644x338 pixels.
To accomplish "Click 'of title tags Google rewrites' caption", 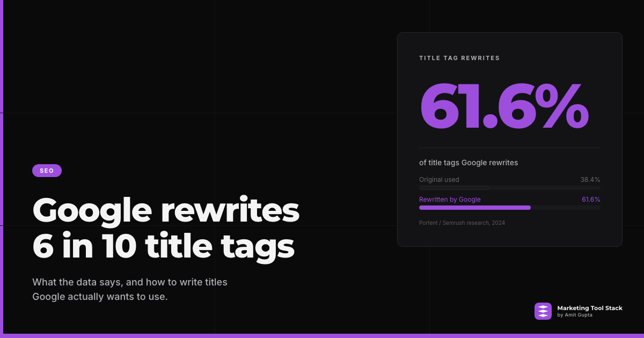I will [x=469, y=163].
